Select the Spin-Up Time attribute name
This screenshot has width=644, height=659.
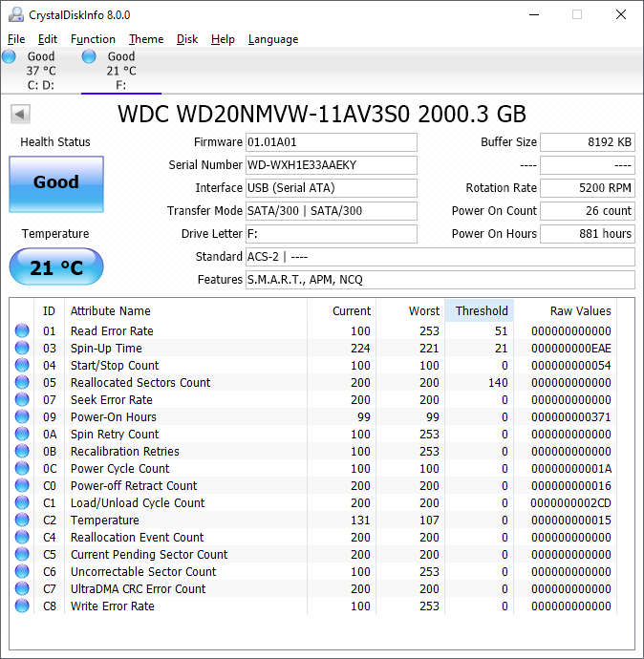106,349
